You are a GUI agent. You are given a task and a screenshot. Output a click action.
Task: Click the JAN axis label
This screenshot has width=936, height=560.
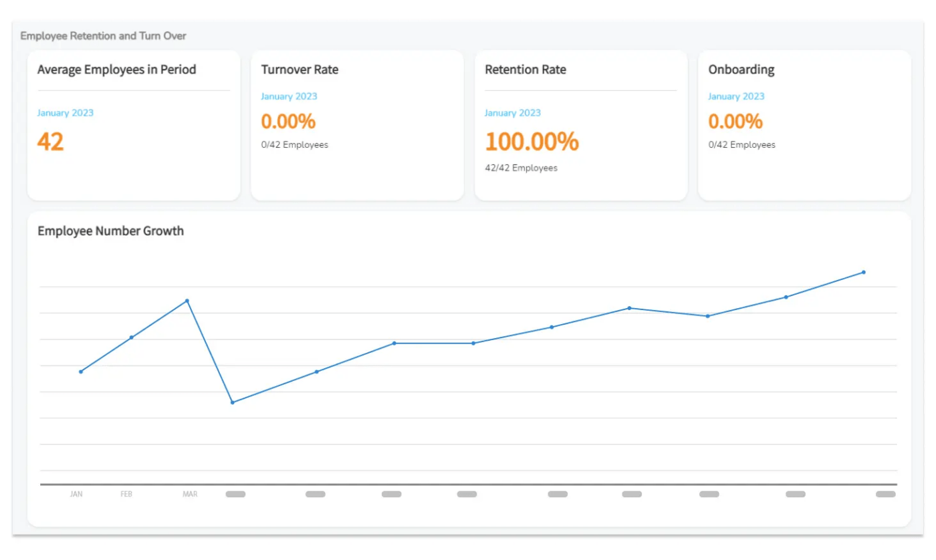(x=76, y=495)
